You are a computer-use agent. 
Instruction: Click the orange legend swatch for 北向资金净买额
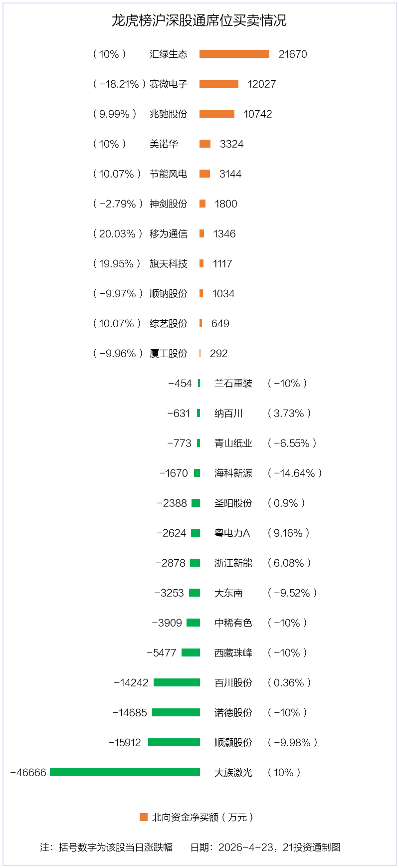click(x=144, y=817)
